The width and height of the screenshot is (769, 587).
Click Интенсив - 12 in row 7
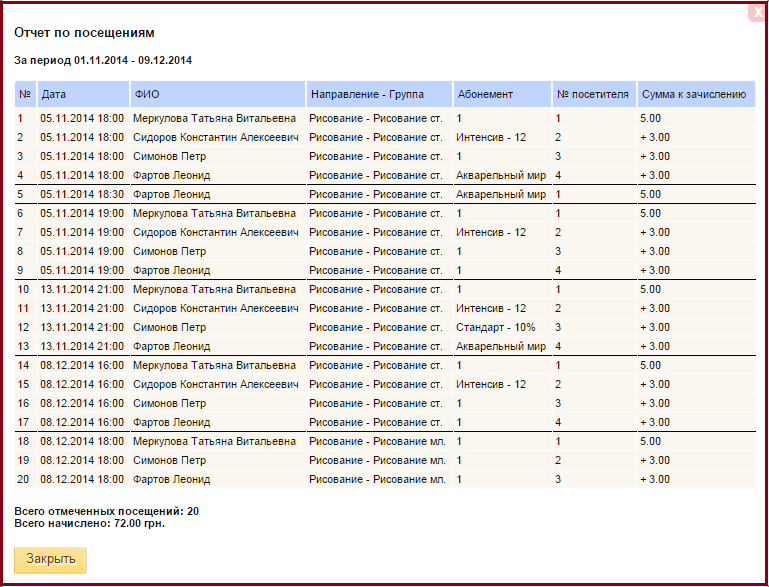pos(491,232)
